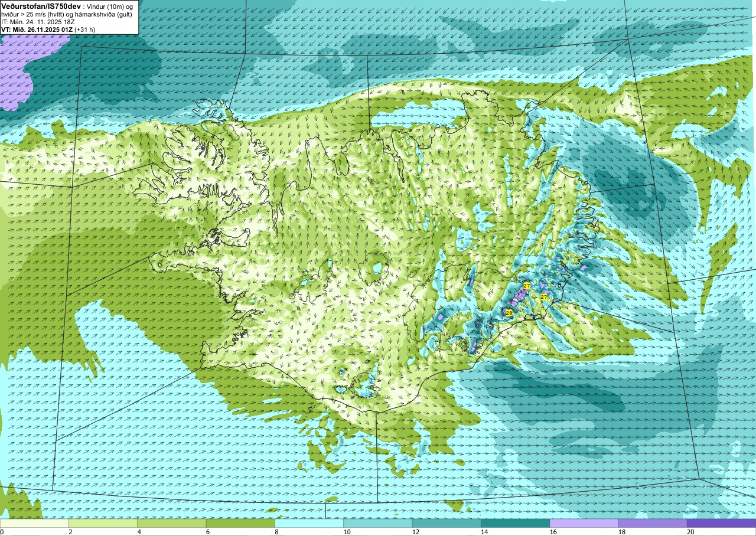Click the yellow gust marker labeled 28
This screenshot has height=536, width=756.
tap(509, 312)
